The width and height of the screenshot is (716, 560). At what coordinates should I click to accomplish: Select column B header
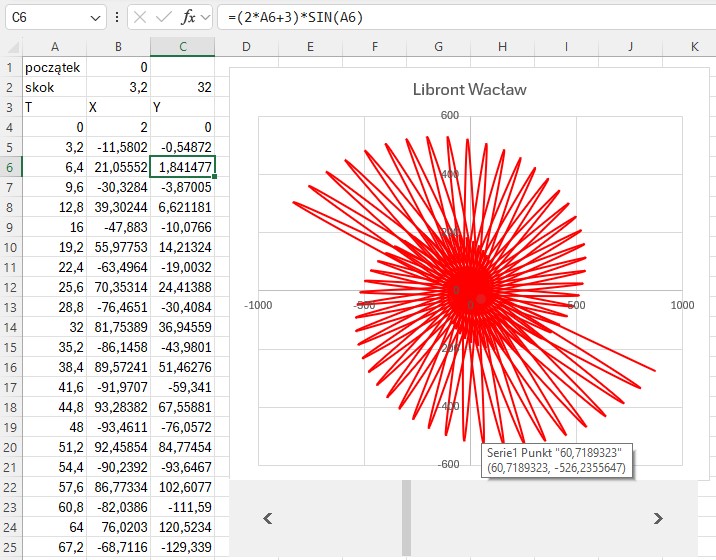click(118, 47)
